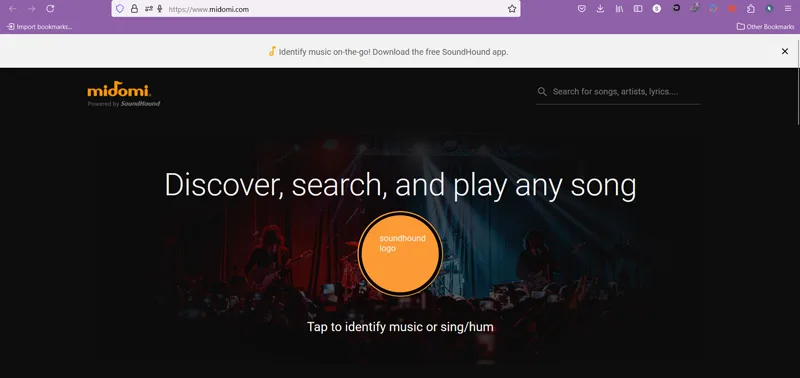Screen dimensions: 800x378
Task: Click Import bookmarks in bookmarks bar
Action: click(x=39, y=27)
